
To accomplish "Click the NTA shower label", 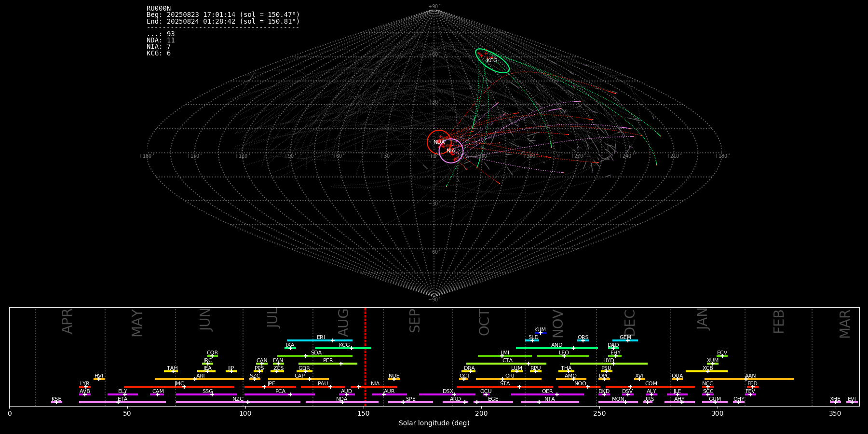I will (550, 399).
